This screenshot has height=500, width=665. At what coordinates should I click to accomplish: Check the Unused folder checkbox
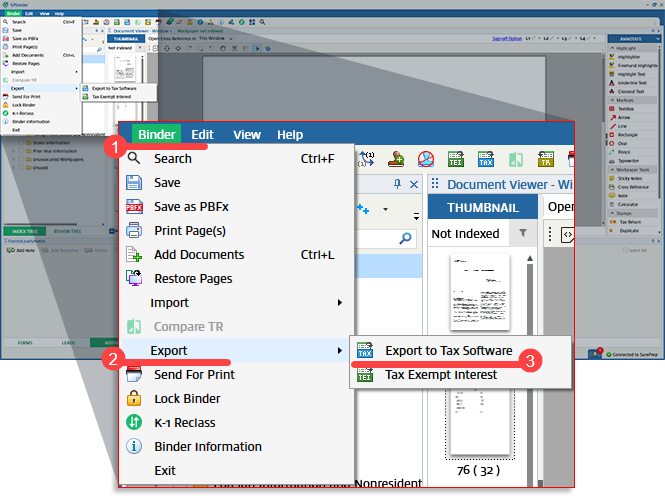(x=22, y=168)
